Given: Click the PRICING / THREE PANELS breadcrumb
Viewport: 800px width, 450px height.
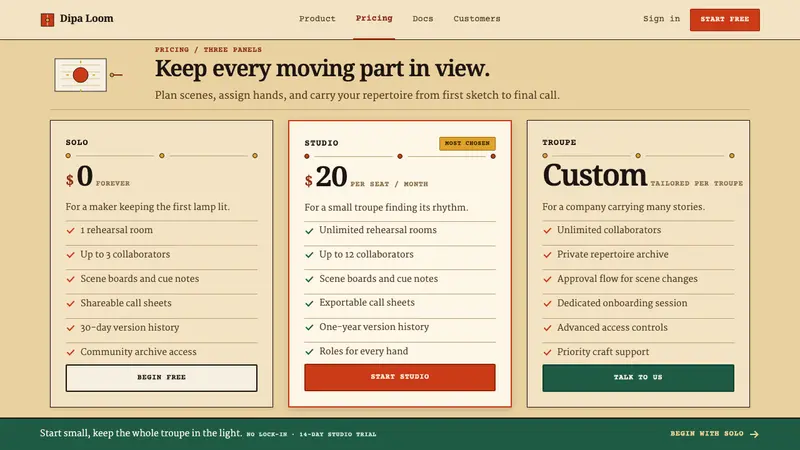Looking at the screenshot, I should (208, 49).
